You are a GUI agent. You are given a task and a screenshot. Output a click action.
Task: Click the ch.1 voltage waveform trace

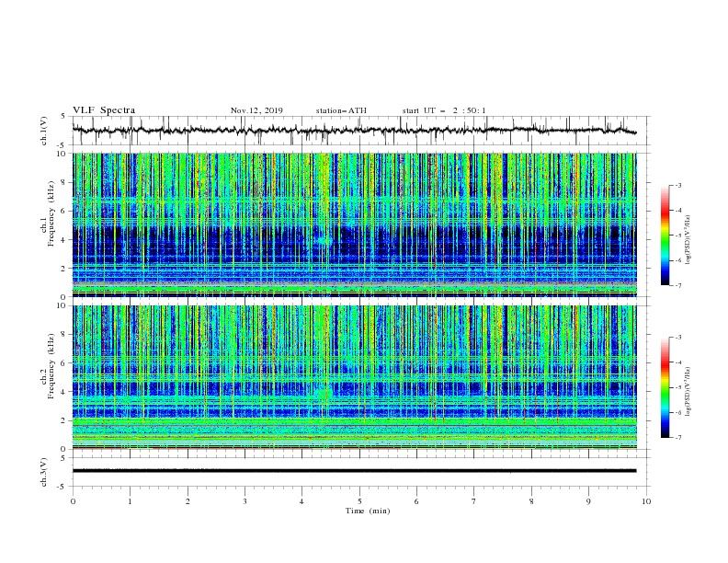pyautogui.click(x=354, y=131)
